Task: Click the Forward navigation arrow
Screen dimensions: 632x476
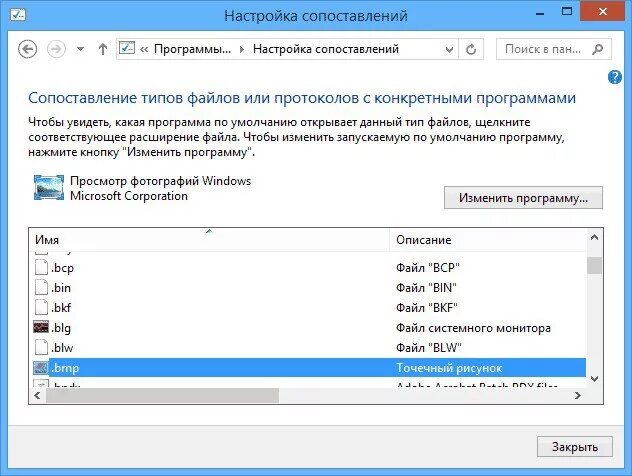Action: click(56, 50)
